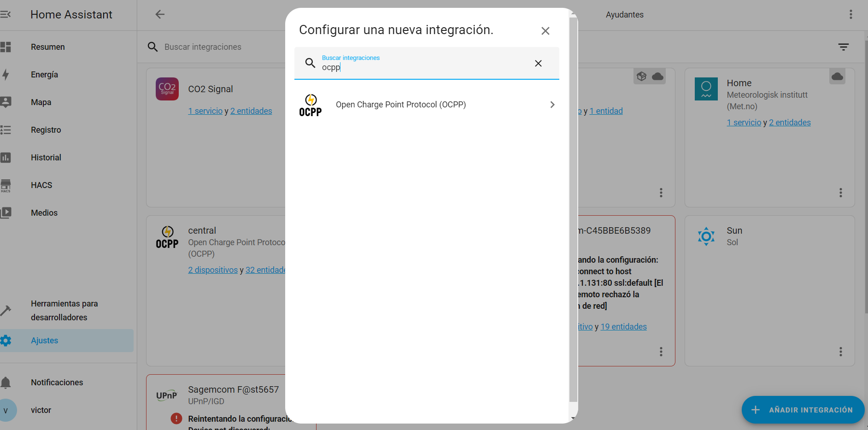Click the AÑADIR INTEGRACIÓN button
The width and height of the screenshot is (868, 430).
coord(803,410)
